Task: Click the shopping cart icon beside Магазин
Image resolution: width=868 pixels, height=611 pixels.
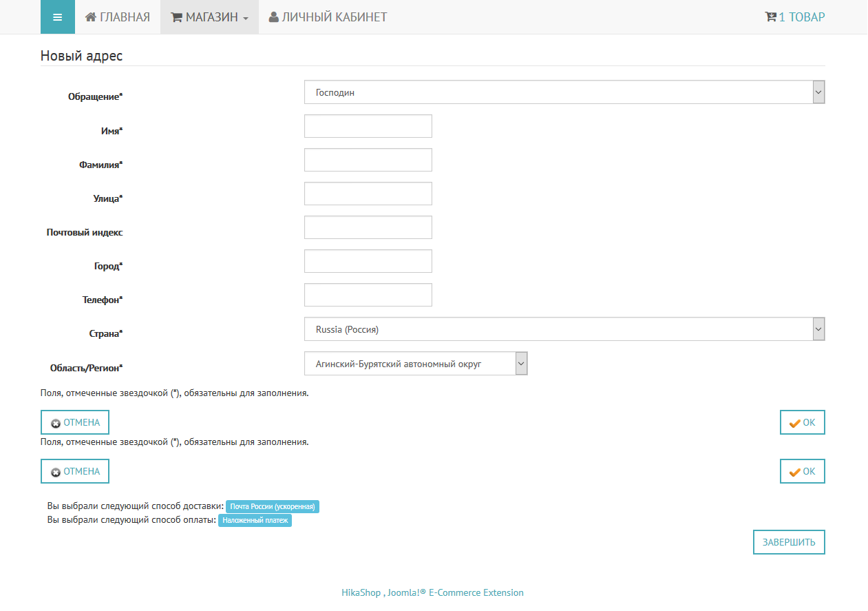Action: pos(177,17)
